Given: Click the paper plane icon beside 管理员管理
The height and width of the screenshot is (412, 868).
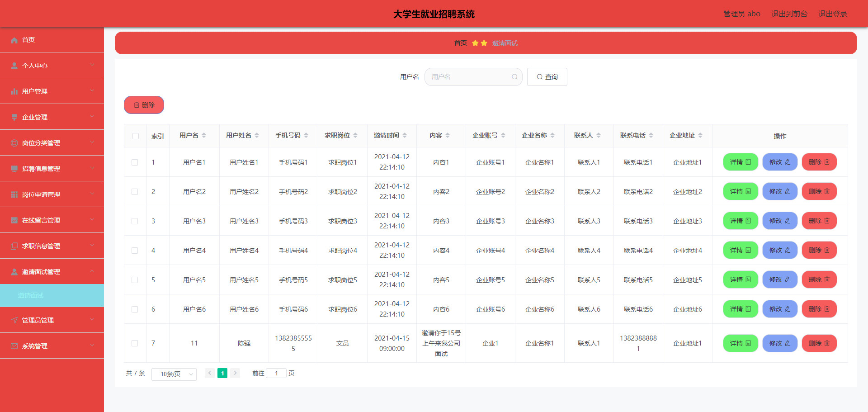Looking at the screenshot, I should point(14,320).
